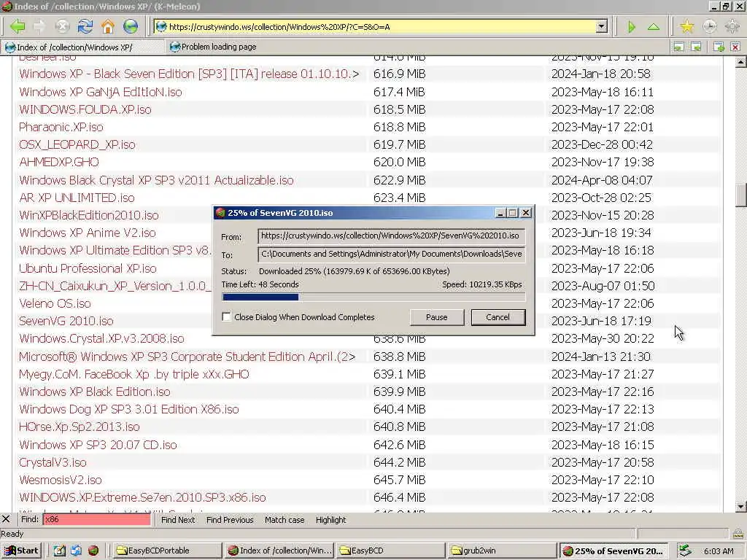747x560 pixels.
Task: Toggle Highlight in Find bar
Action: coord(330,519)
